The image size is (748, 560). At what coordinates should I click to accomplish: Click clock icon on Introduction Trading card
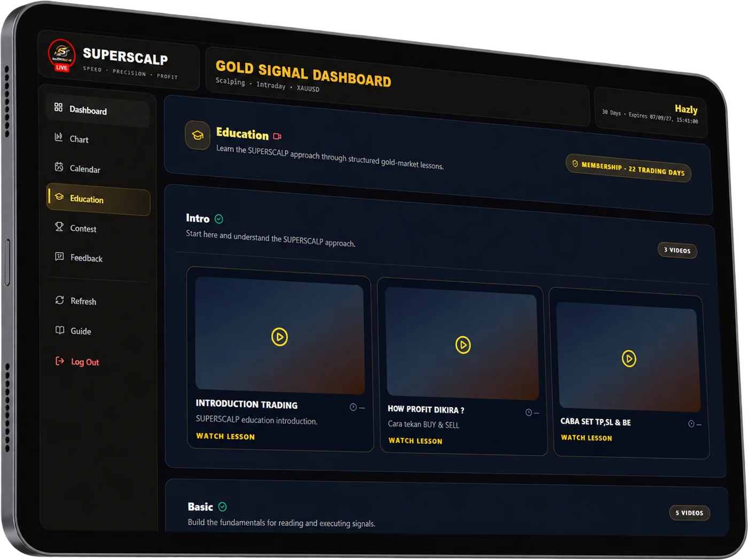coord(353,407)
